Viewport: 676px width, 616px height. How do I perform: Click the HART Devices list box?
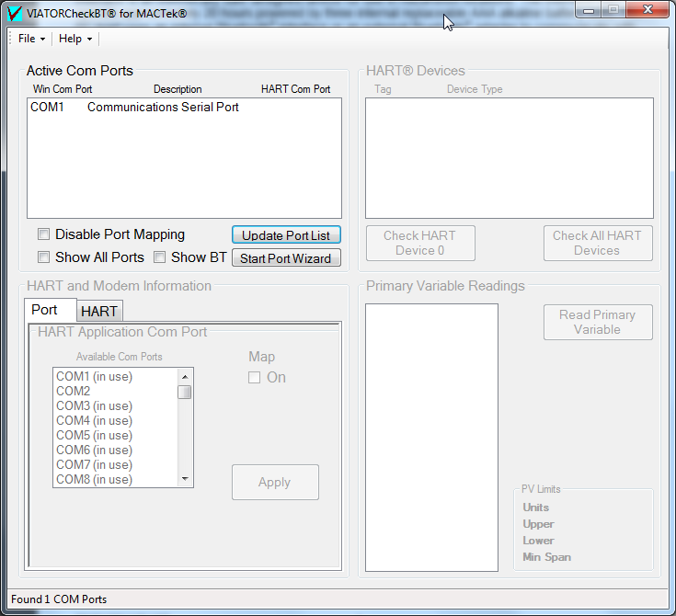point(510,158)
